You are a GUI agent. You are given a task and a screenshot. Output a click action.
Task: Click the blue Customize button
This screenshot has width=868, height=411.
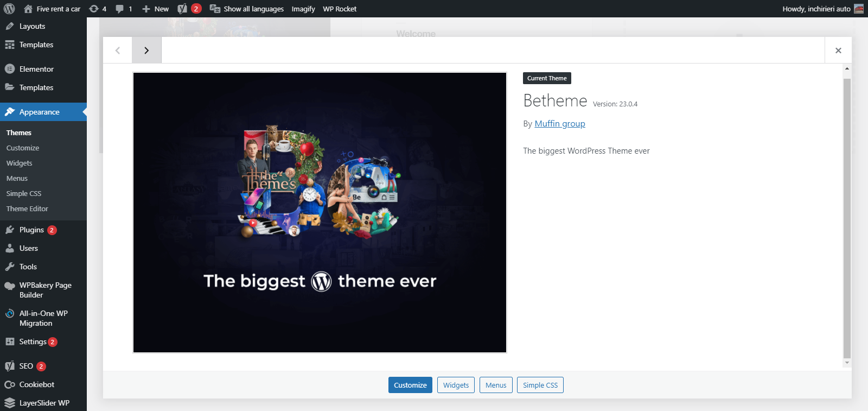pos(410,385)
